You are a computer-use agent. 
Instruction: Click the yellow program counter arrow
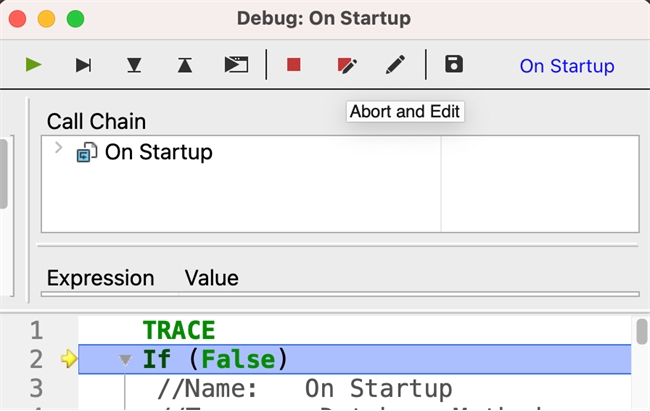[68, 359]
